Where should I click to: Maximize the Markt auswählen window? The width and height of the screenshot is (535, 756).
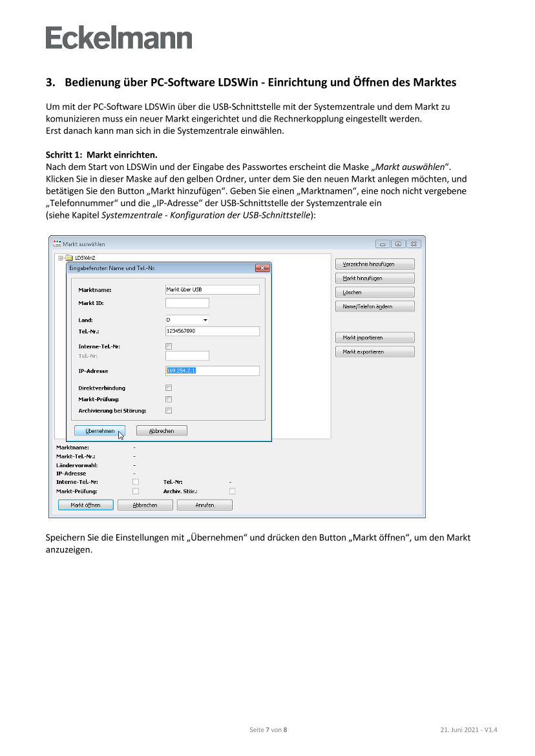pyautogui.click(x=399, y=244)
